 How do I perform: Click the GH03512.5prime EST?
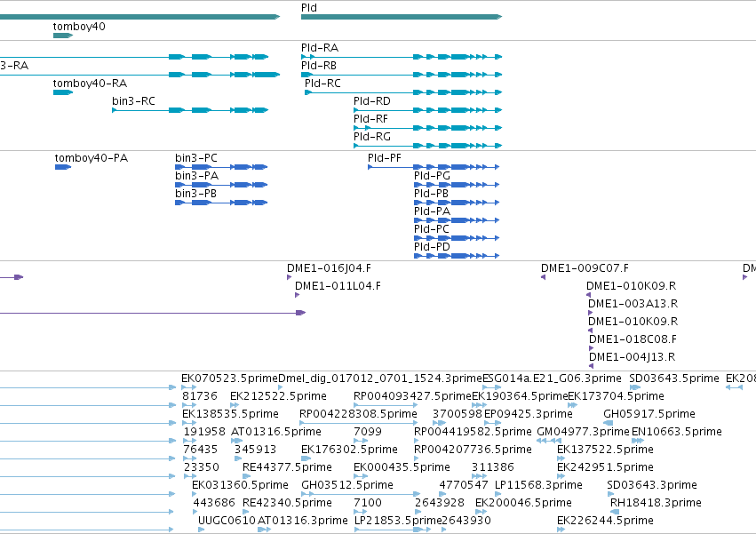point(360,494)
